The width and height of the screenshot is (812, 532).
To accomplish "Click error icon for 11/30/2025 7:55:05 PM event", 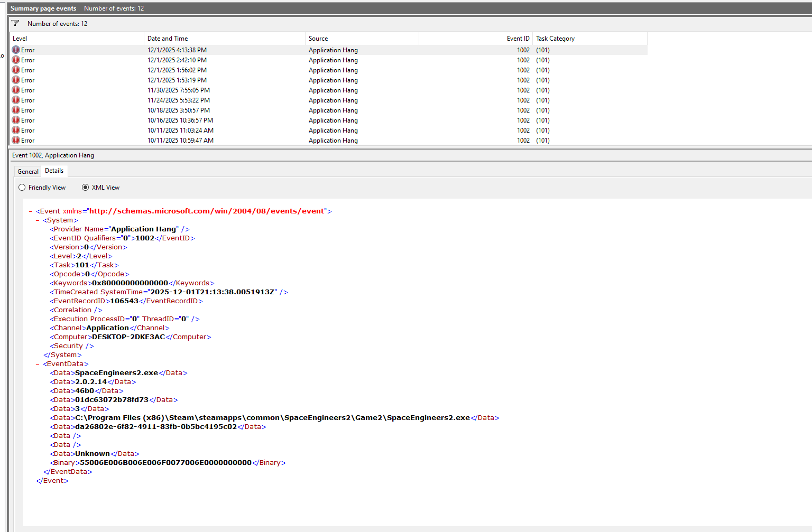I will [16, 90].
